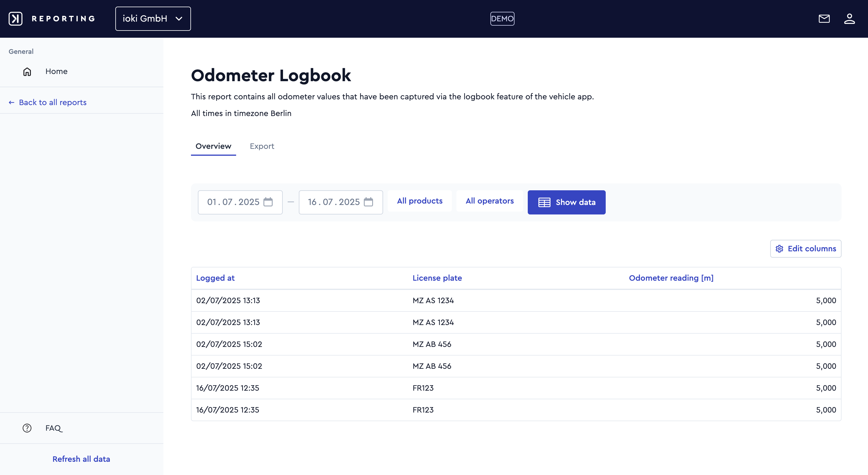Click Refresh all data link
868x475 pixels.
coord(81,459)
